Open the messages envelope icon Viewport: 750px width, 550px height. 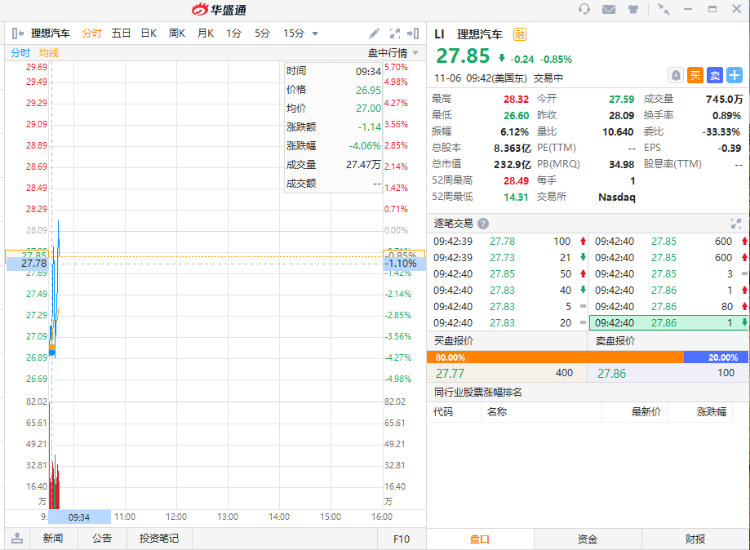608,10
